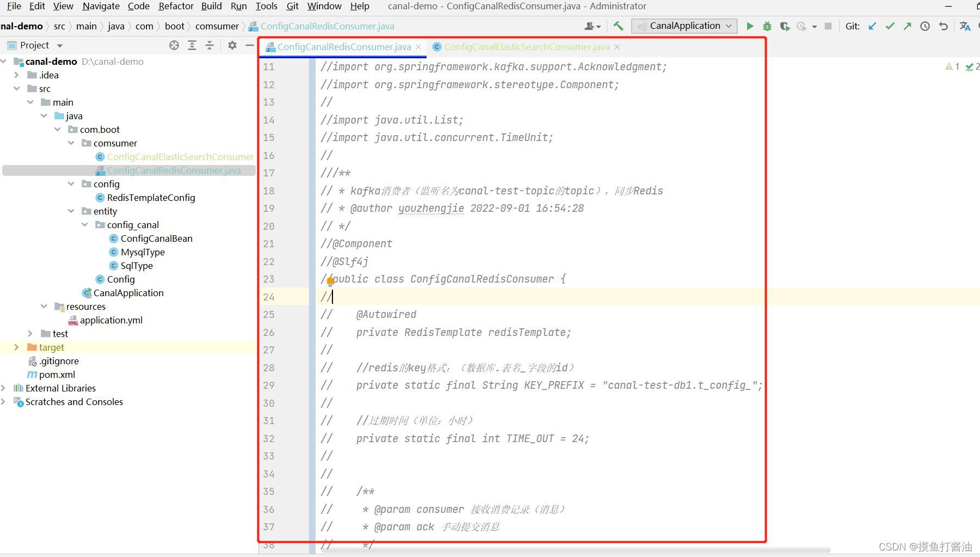Build project with the hammer icon
Screen dimensions: 980x557
pyautogui.click(x=618, y=26)
